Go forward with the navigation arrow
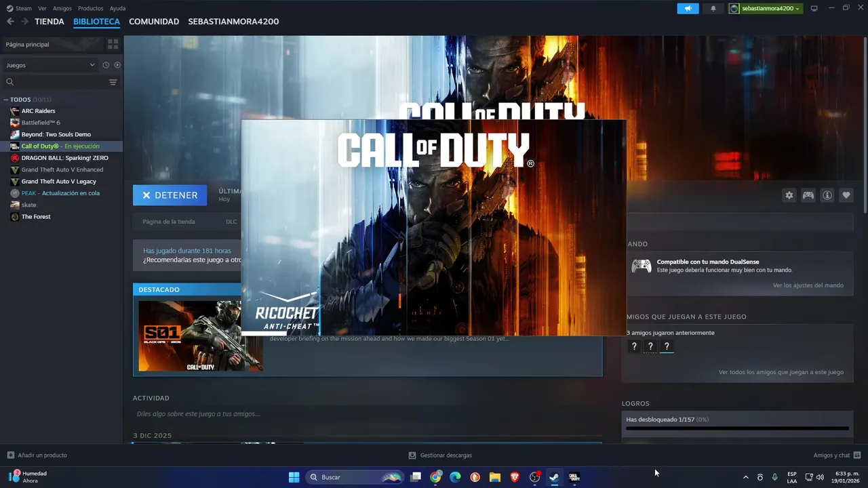 (x=24, y=22)
